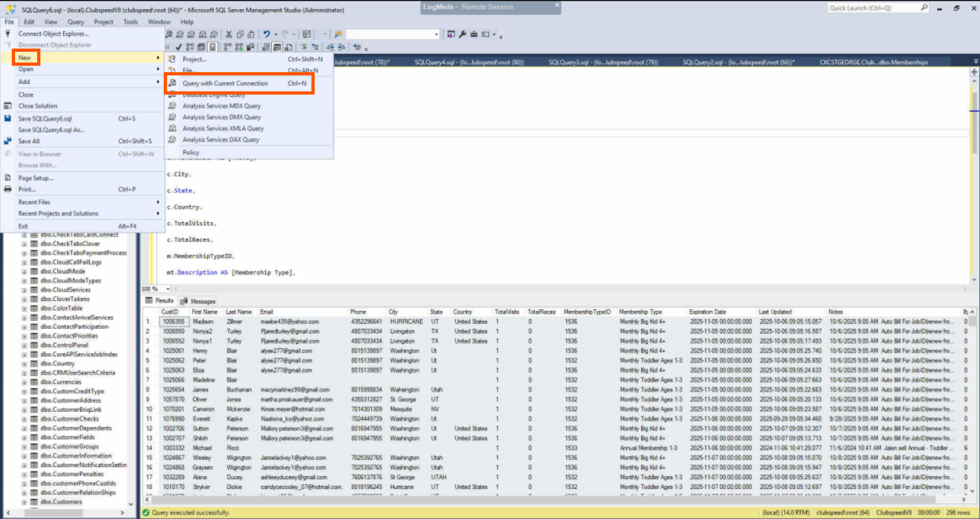
Task: Click the Print printer icon in File menu
Action: pos(8,189)
